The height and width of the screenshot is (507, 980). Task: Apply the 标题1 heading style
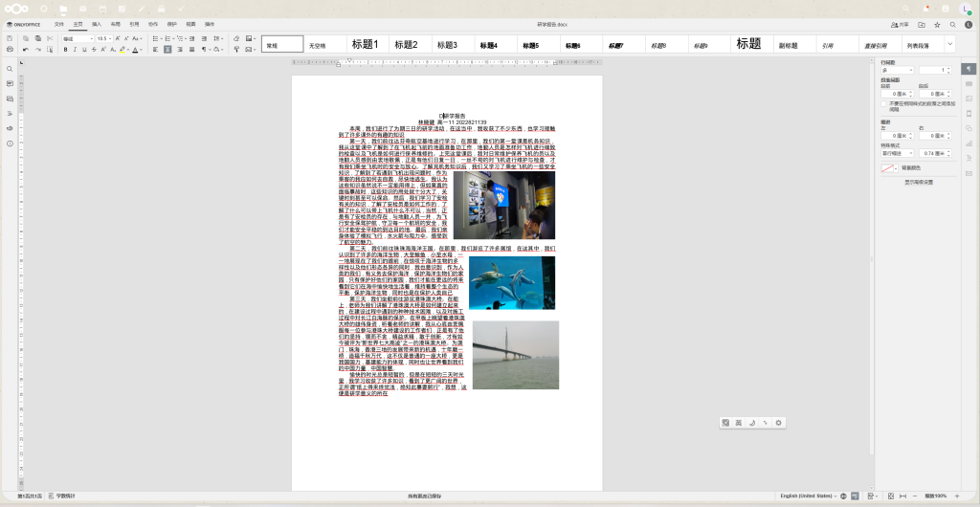tap(365, 44)
